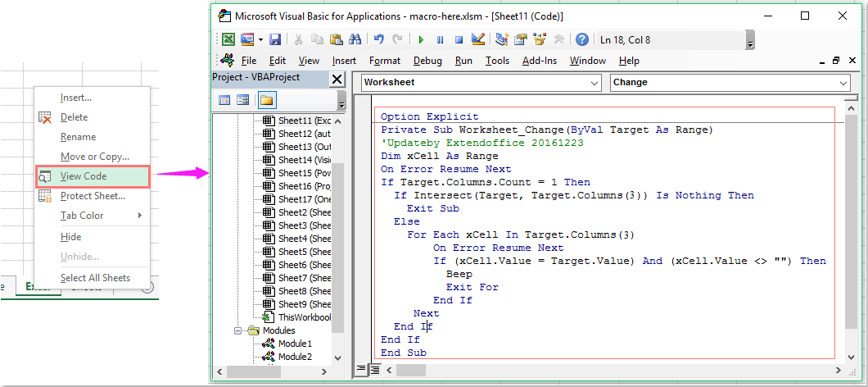
Task: Run the macro with the green play icon
Action: pyautogui.click(x=421, y=39)
